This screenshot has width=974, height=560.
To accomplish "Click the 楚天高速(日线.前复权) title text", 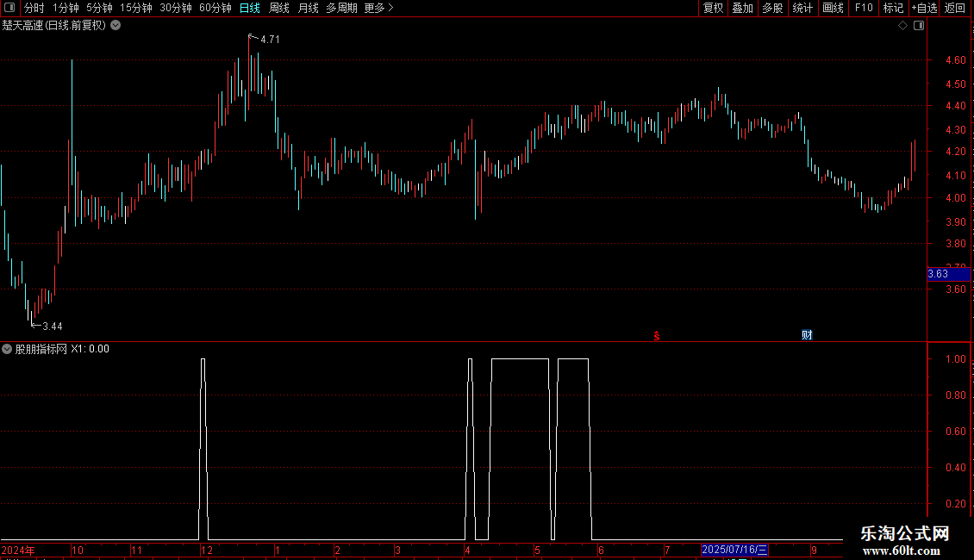I will coord(54,26).
